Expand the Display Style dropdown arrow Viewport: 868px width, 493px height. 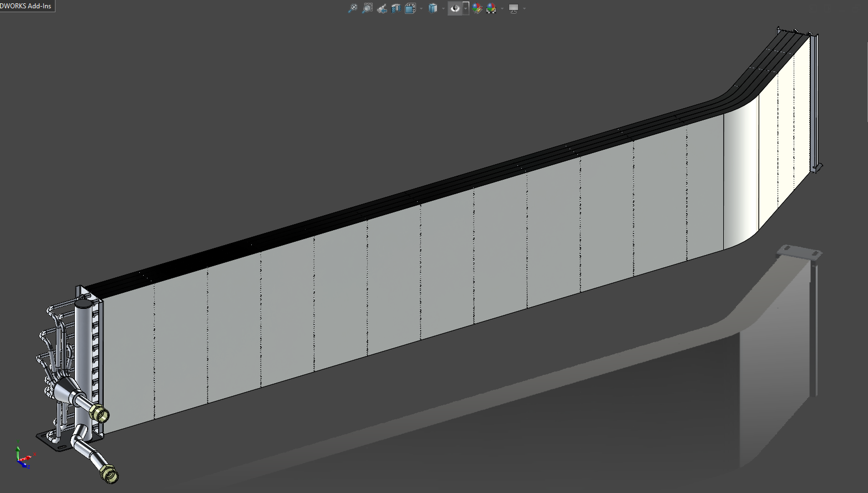click(x=443, y=8)
